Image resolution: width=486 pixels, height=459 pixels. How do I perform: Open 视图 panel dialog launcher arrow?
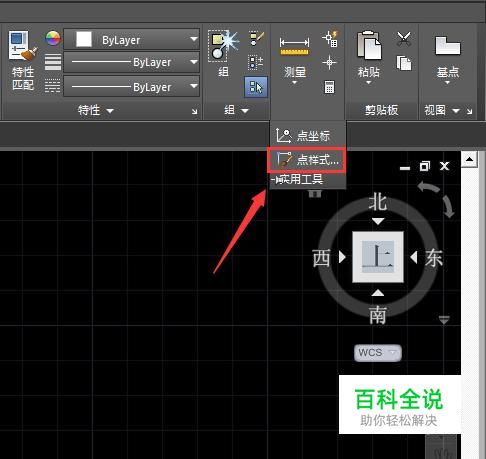pos(469,111)
